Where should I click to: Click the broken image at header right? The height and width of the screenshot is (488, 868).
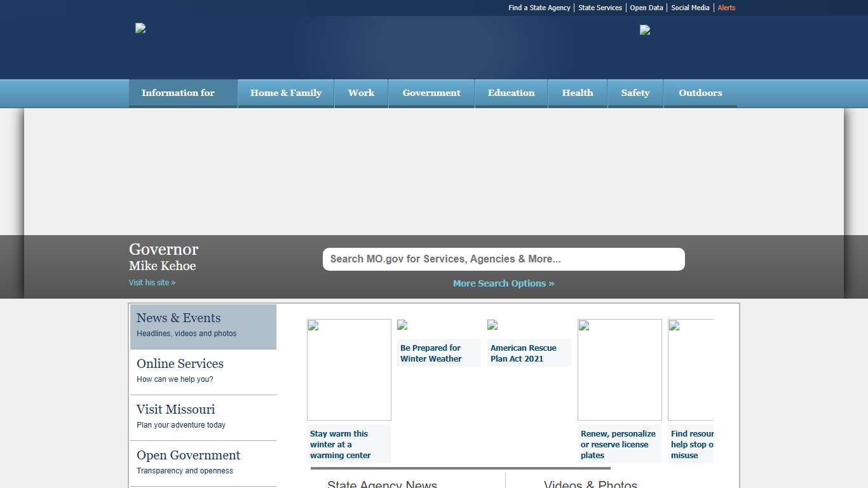[644, 30]
